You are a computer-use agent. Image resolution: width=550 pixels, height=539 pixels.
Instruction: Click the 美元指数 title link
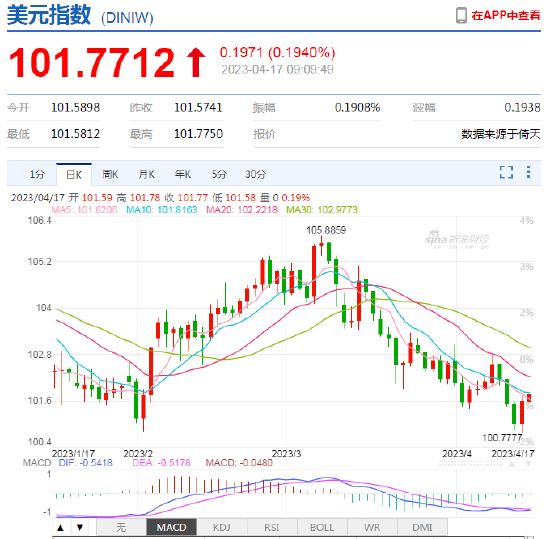coord(49,15)
